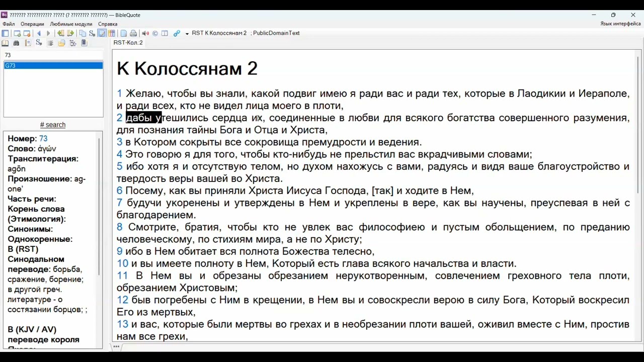The height and width of the screenshot is (362, 644).
Task: Go to next chapter icon
Action: (70, 33)
